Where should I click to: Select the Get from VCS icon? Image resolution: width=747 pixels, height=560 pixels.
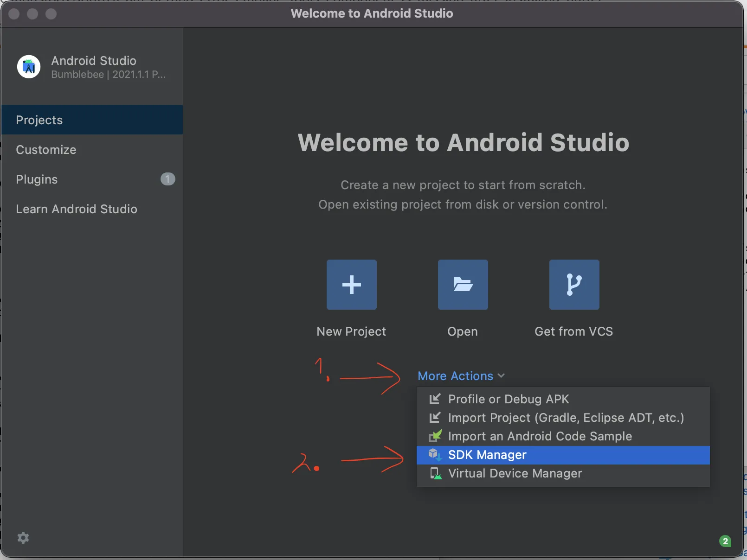coord(573,285)
